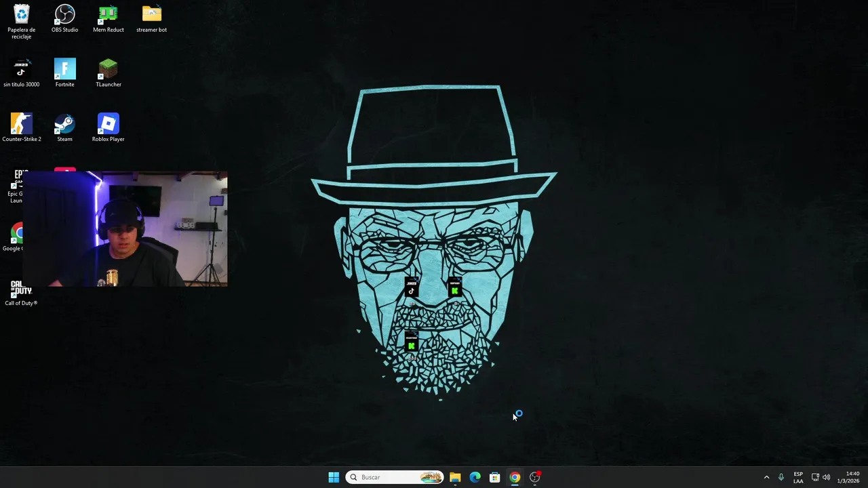Open Microsoft Edge from the taskbar

coord(475,477)
